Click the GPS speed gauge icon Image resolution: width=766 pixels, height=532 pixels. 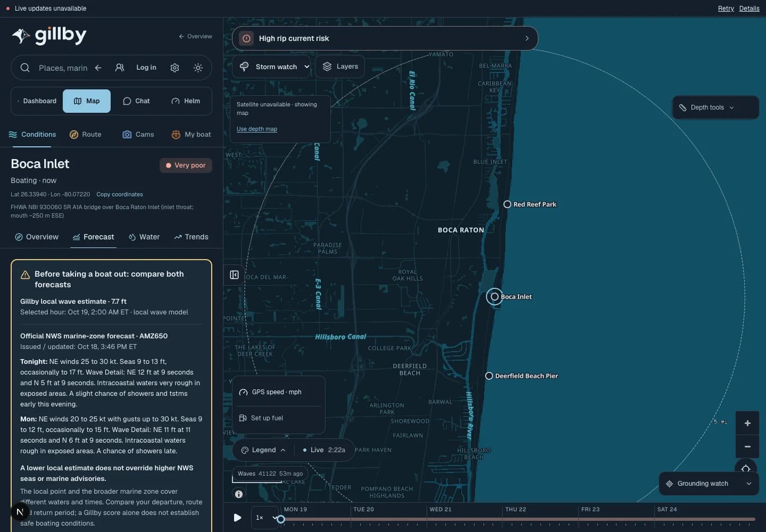[x=243, y=392]
